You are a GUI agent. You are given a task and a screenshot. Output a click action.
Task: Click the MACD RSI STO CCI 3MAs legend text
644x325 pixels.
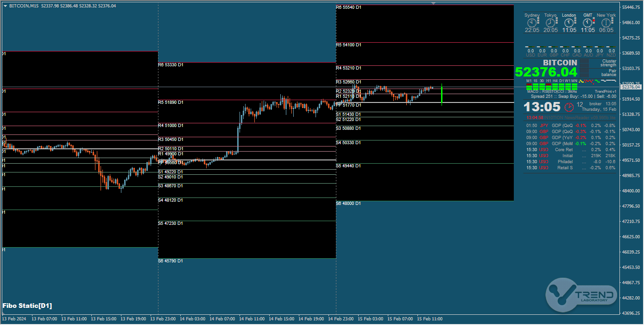[552, 91]
